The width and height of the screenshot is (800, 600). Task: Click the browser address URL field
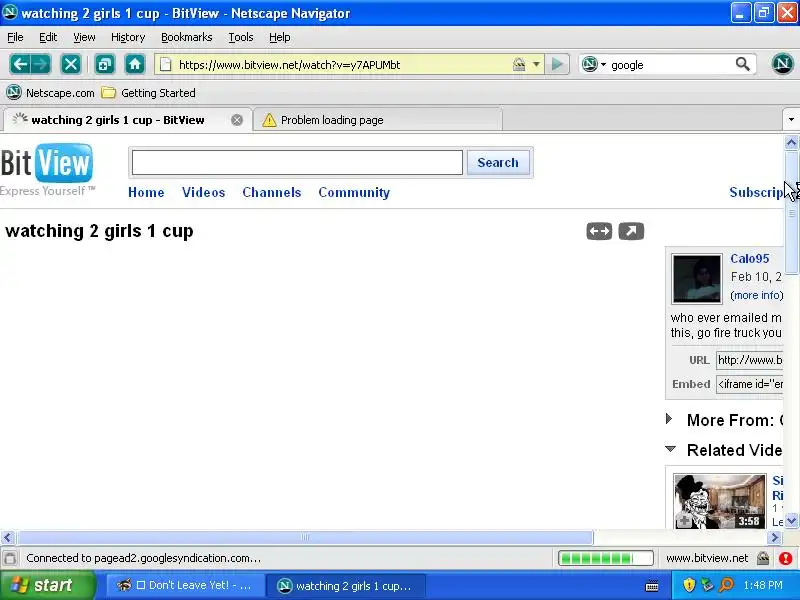343,64
